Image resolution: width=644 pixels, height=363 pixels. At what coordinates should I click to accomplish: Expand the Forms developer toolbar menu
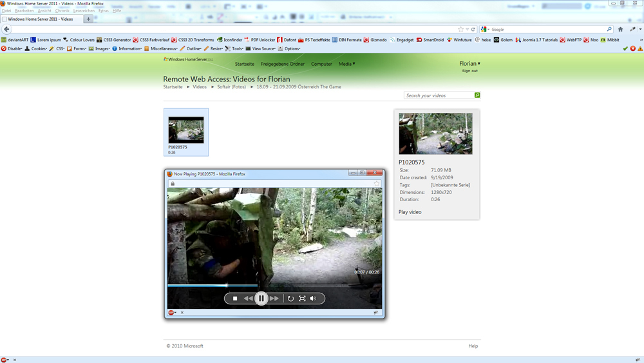click(x=77, y=48)
